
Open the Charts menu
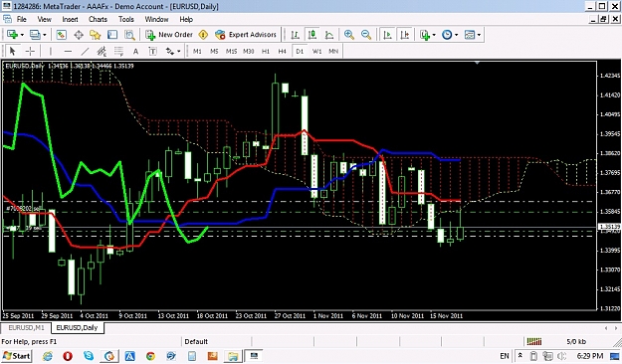tap(98, 19)
